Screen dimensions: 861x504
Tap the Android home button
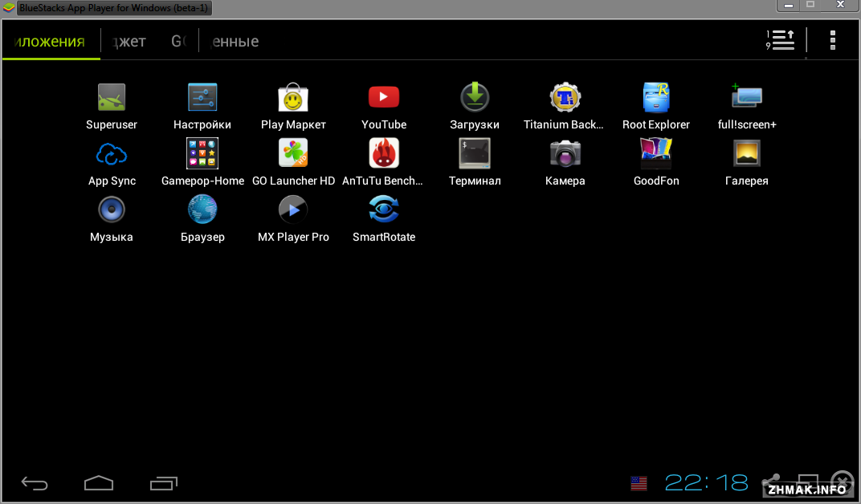(99, 482)
